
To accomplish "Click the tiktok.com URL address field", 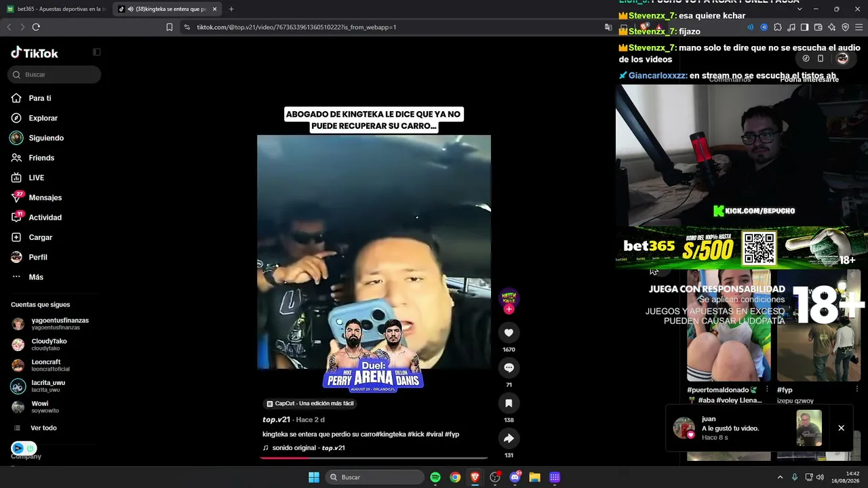I will (x=296, y=27).
